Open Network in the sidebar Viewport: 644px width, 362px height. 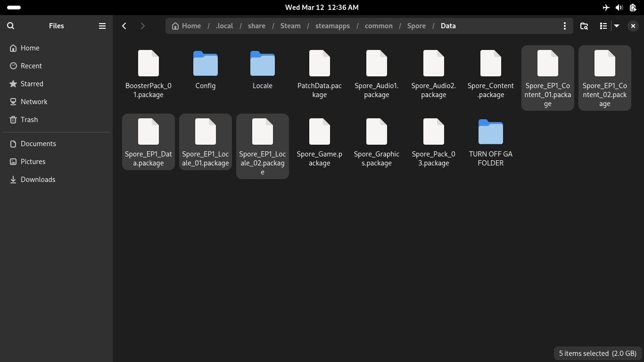tap(56, 102)
